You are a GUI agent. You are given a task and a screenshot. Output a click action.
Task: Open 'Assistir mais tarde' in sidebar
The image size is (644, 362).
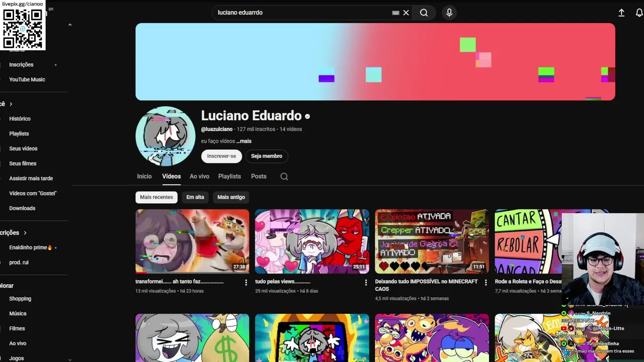pos(31,178)
